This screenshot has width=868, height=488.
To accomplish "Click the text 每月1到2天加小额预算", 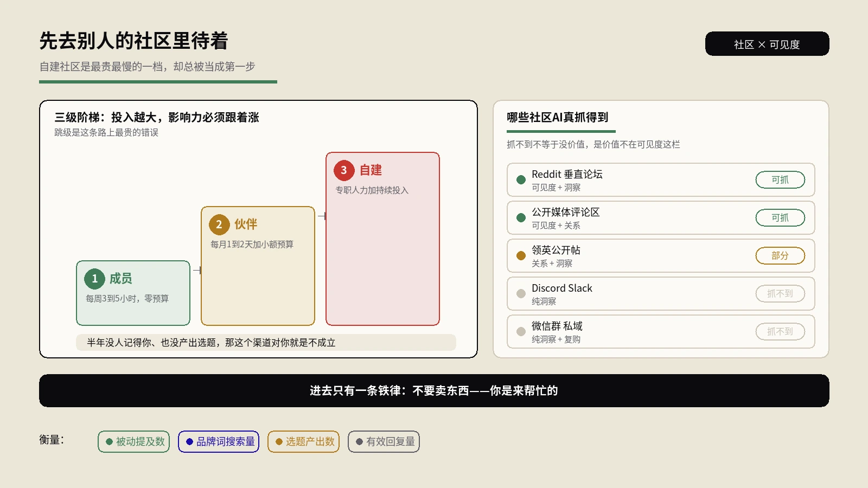I will (x=252, y=245).
